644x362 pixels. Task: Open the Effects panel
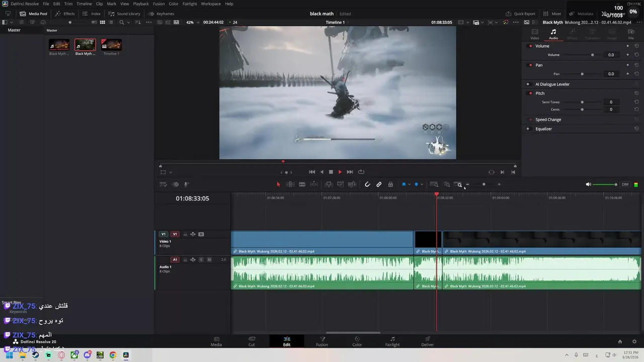[65, 14]
